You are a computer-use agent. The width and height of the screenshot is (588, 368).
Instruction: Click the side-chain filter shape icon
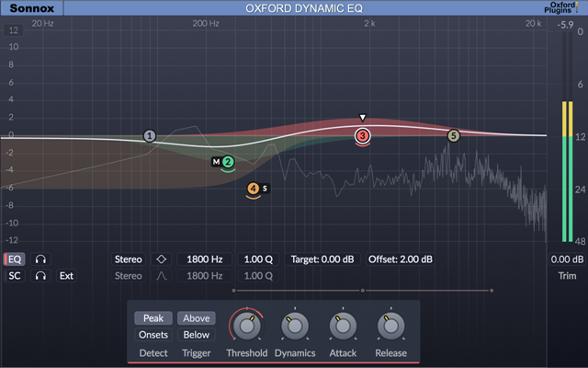[x=162, y=276]
